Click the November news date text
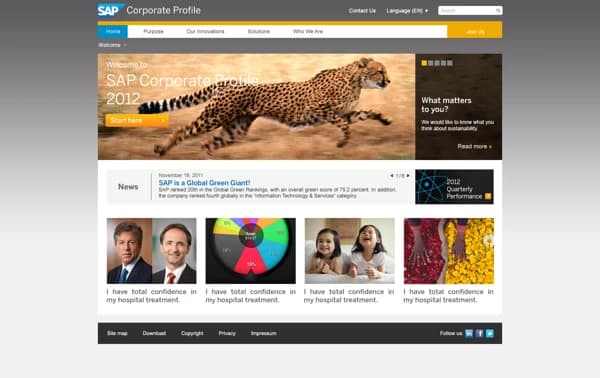 pyautogui.click(x=181, y=175)
